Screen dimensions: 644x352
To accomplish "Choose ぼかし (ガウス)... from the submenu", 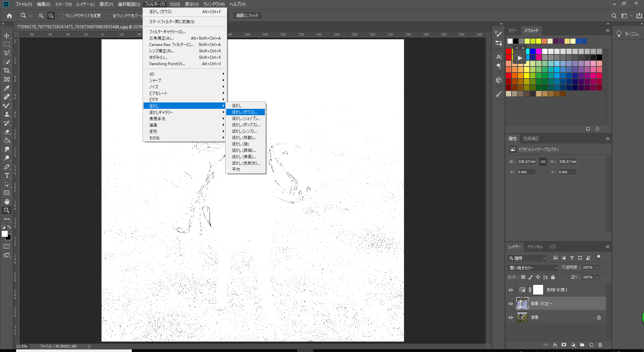I will coord(245,112).
